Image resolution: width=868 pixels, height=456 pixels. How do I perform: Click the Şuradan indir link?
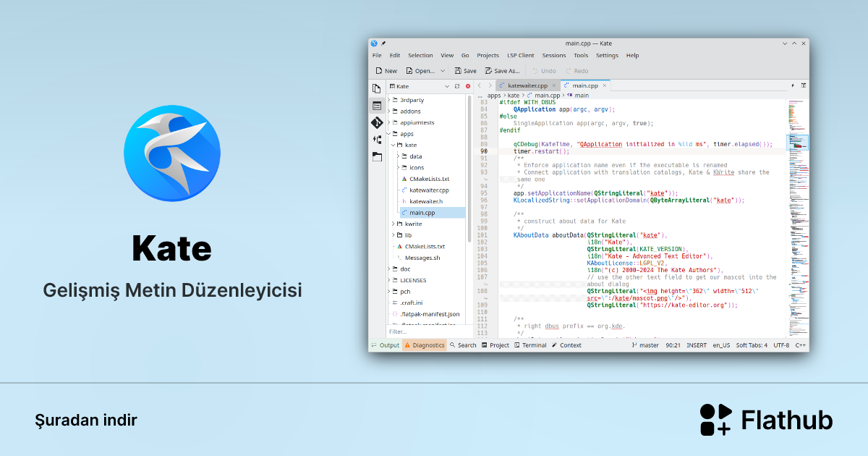(x=86, y=420)
